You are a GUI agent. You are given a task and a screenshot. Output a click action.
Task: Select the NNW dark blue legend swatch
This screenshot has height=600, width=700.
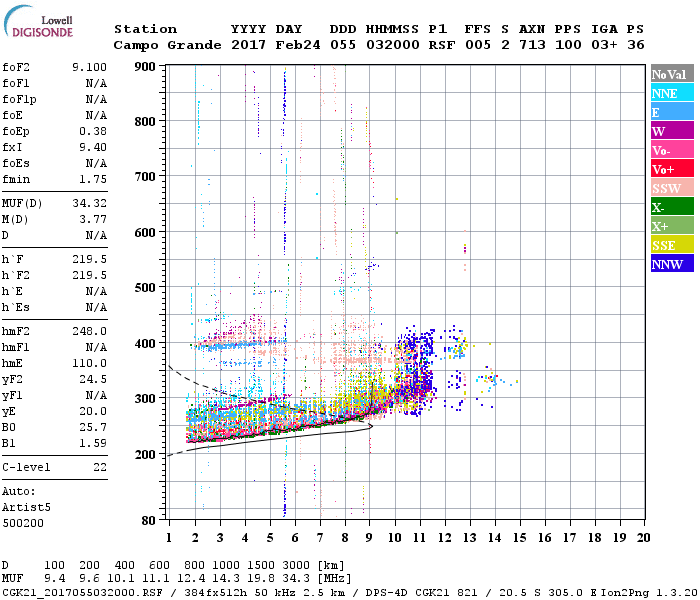point(672,263)
